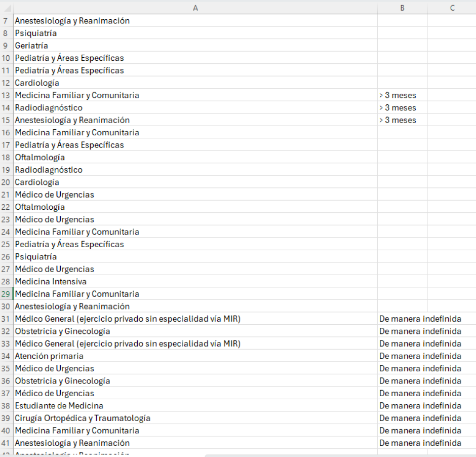Click Oftalmología cell in row 22

pos(195,207)
